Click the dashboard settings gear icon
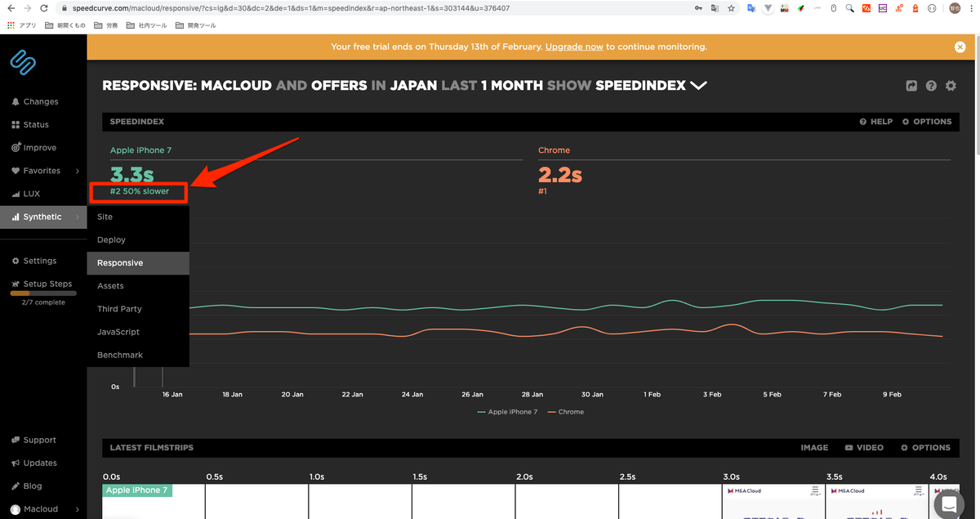This screenshot has width=980, height=519. (x=951, y=86)
